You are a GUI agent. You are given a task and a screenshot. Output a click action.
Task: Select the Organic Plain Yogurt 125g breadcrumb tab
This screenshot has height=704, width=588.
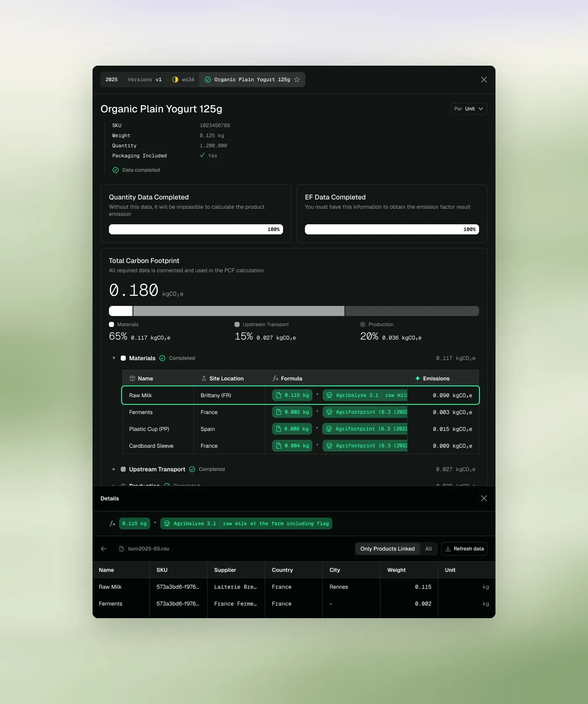coord(252,80)
